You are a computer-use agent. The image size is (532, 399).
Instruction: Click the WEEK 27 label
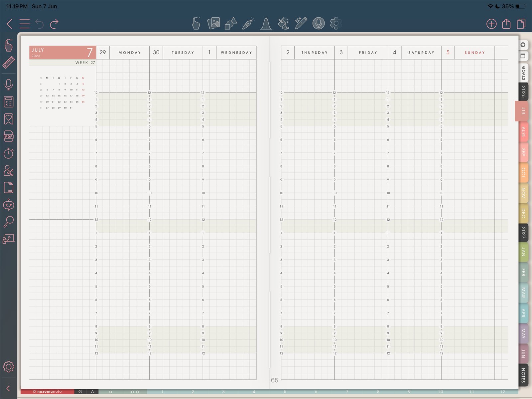[x=85, y=63]
